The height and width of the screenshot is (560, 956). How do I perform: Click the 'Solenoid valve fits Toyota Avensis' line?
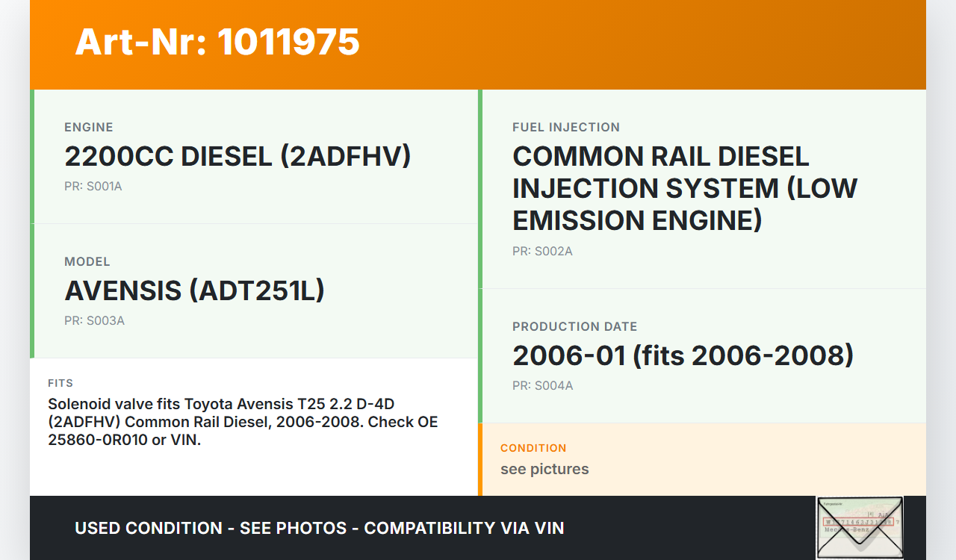pos(221,404)
